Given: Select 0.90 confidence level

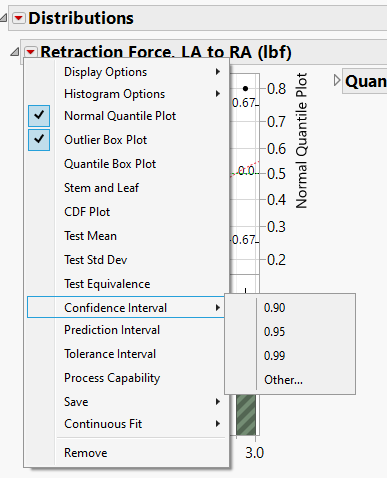Looking at the screenshot, I should tap(290, 308).
